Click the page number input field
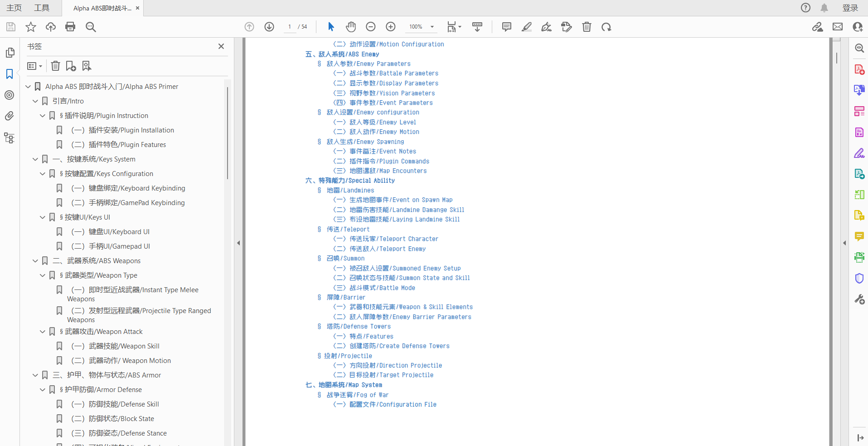Viewport: 868px width, 446px height. (x=290, y=27)
